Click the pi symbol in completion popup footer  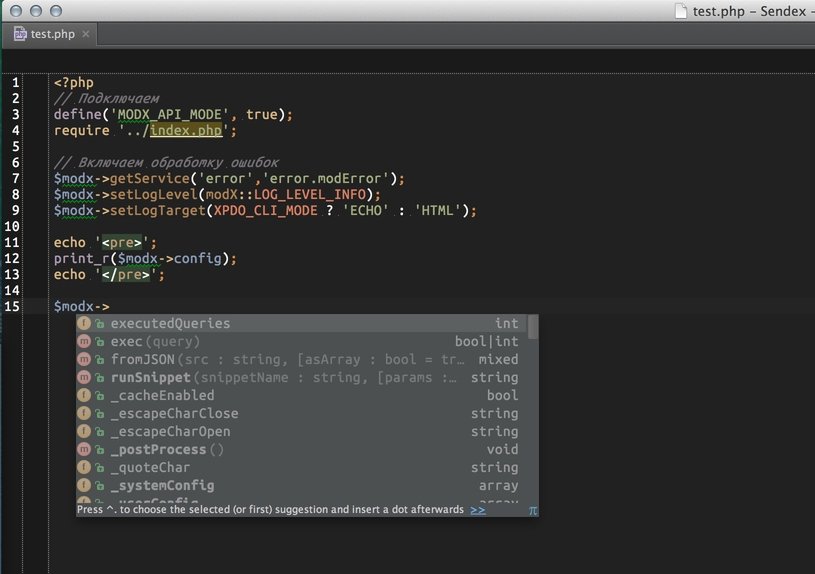[533, 510]
